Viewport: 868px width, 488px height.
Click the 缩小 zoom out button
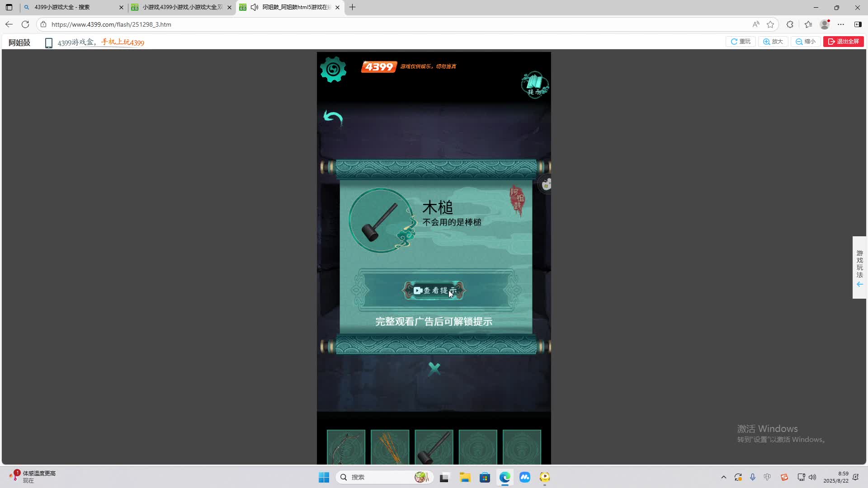coord(806,42)
